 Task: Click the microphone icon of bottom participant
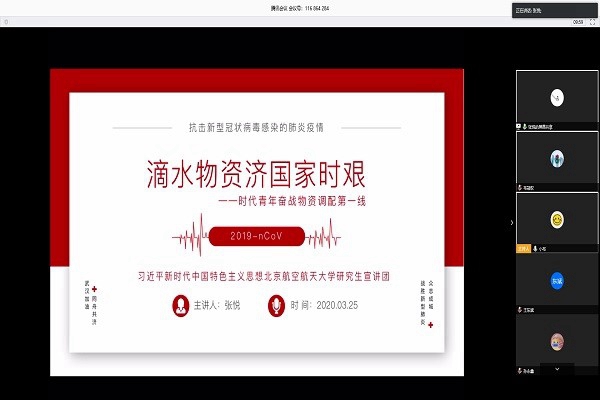coord(520,372)
